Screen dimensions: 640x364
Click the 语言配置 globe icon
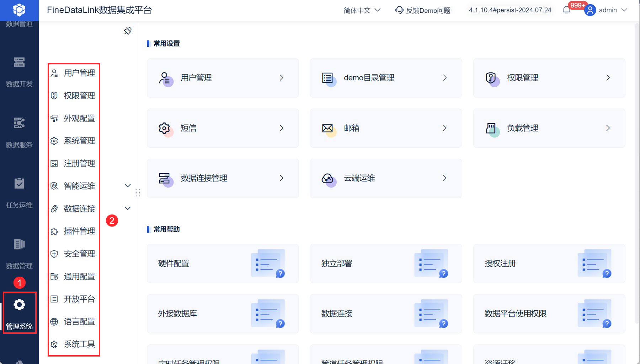(x=54, y=322)
